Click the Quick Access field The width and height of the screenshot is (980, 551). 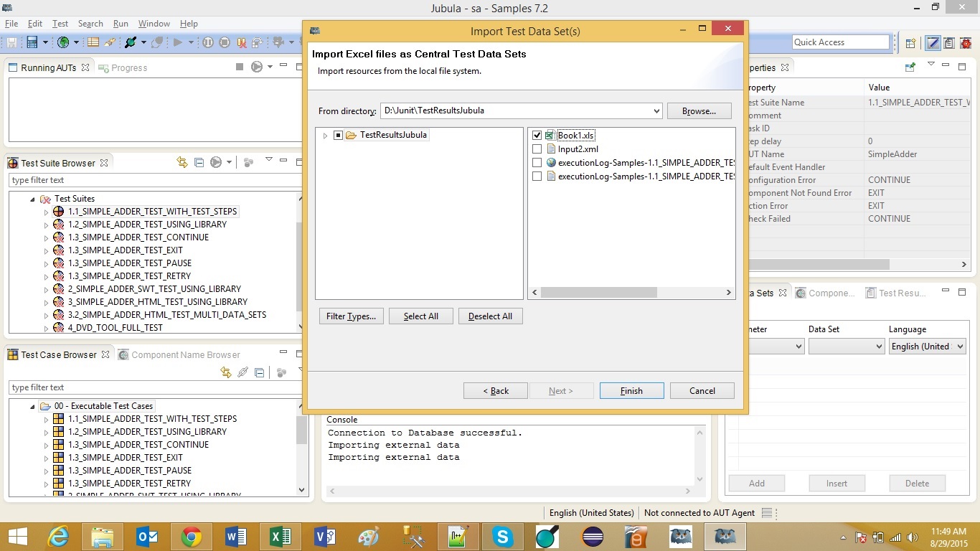[x=841, y=42]
